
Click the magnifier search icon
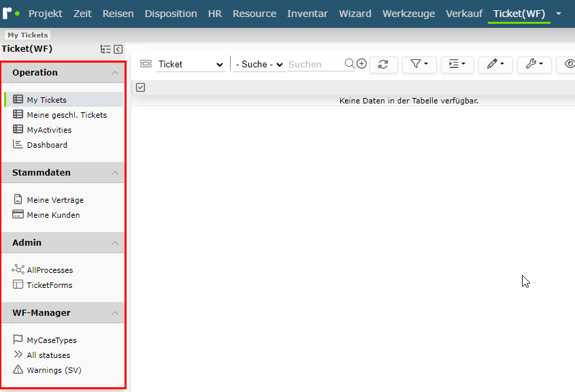click(x=350, y=64)
